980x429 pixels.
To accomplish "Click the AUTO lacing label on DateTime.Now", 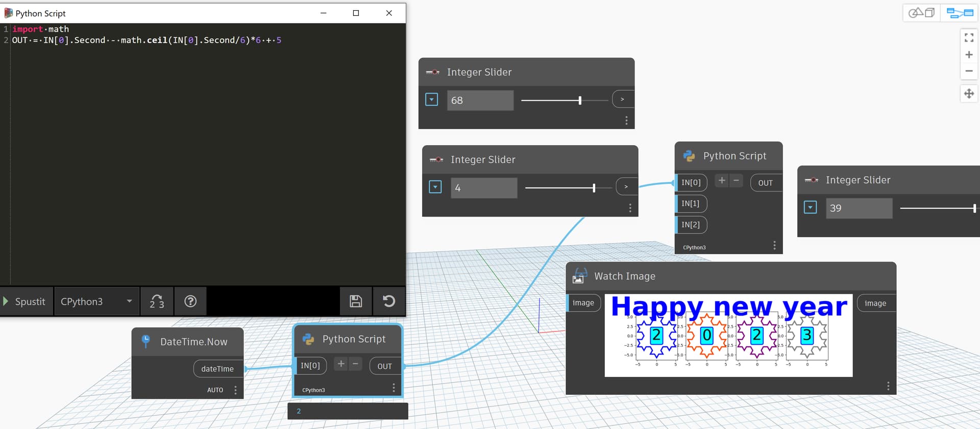I will 215,390.
